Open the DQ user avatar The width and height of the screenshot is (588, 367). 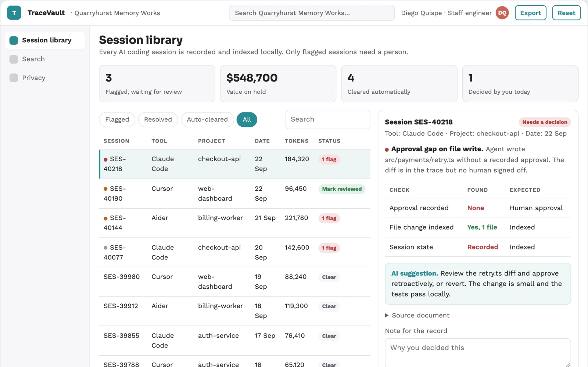(x=502, y=13)
